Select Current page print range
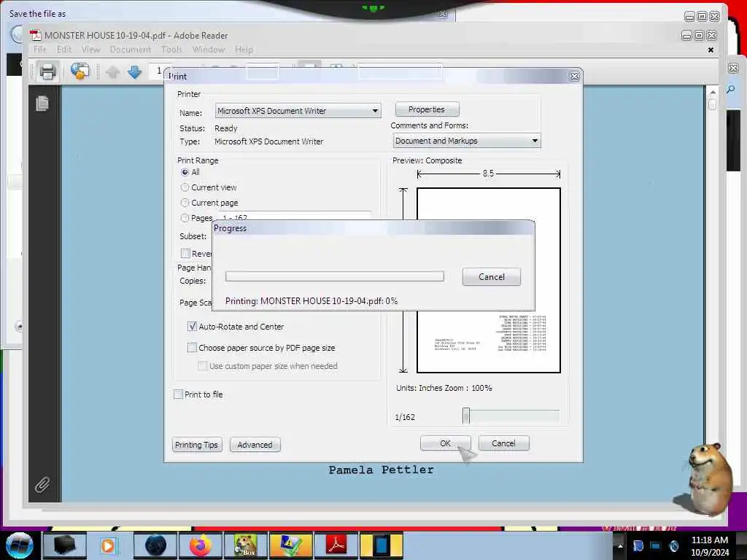747x560 pixels. [185, 203]
